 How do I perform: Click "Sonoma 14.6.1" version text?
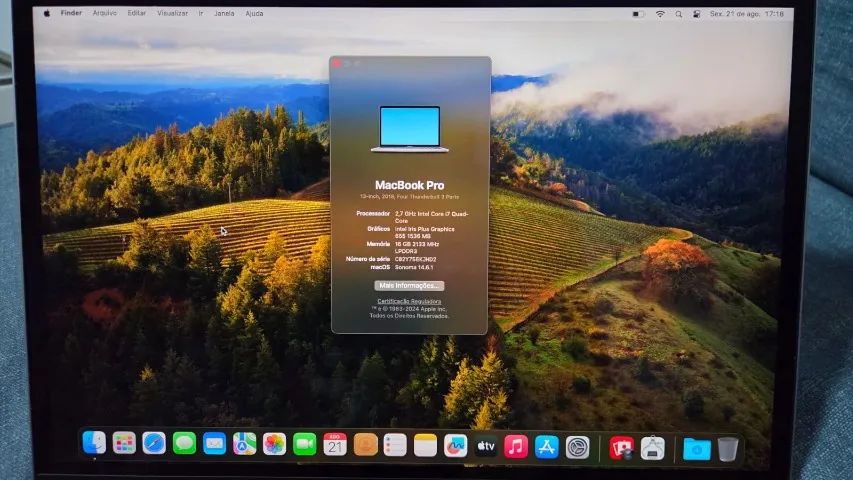tap(414, 267)
